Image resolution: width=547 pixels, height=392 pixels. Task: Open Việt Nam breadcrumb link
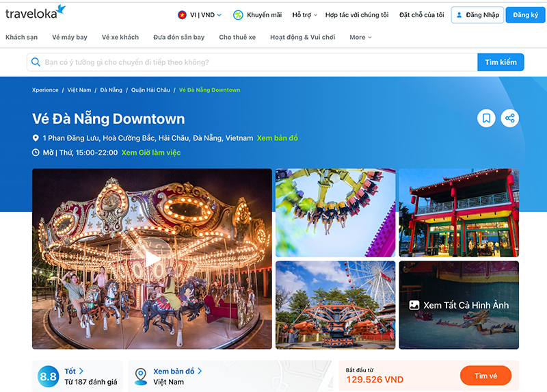point(79,90)
